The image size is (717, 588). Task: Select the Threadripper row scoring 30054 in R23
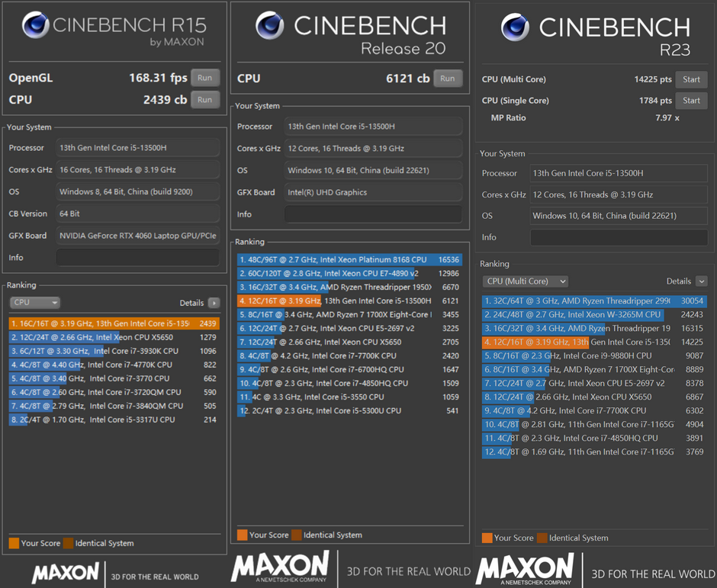594,300
